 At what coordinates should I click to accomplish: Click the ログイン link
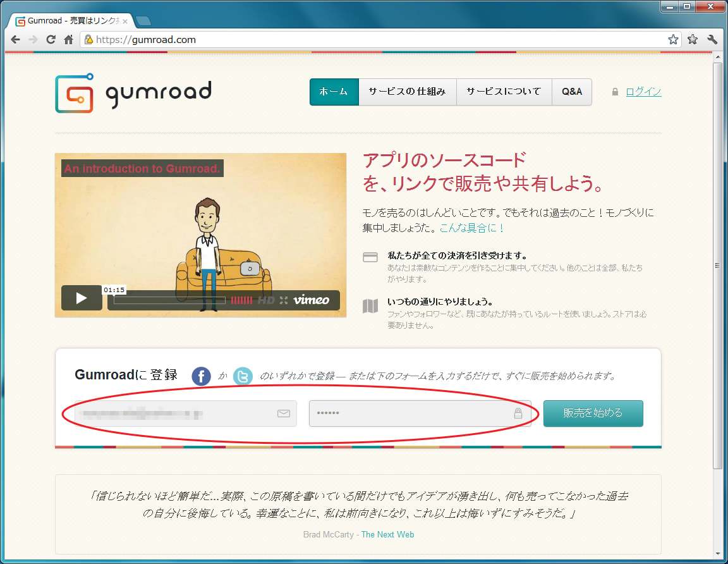point(643,92)
